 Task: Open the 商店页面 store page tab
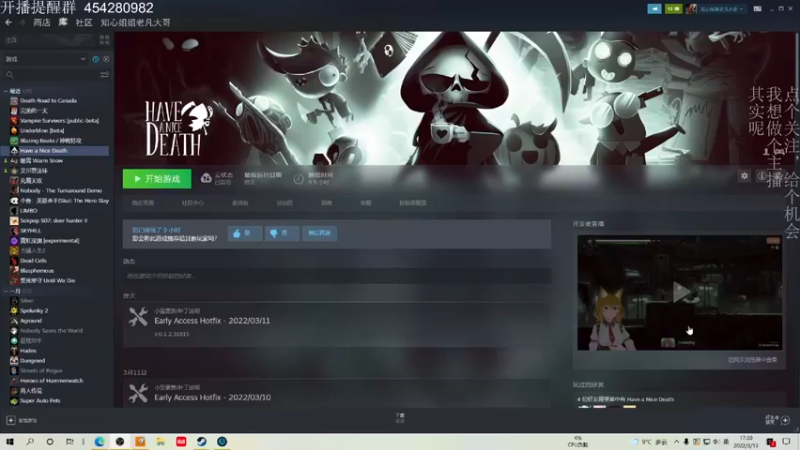point(143,203)
